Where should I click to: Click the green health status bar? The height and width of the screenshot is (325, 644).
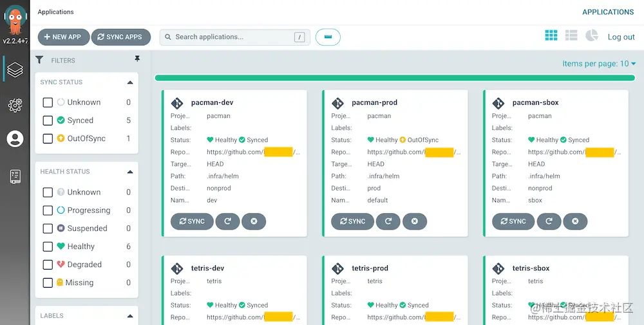pos(395,78)
